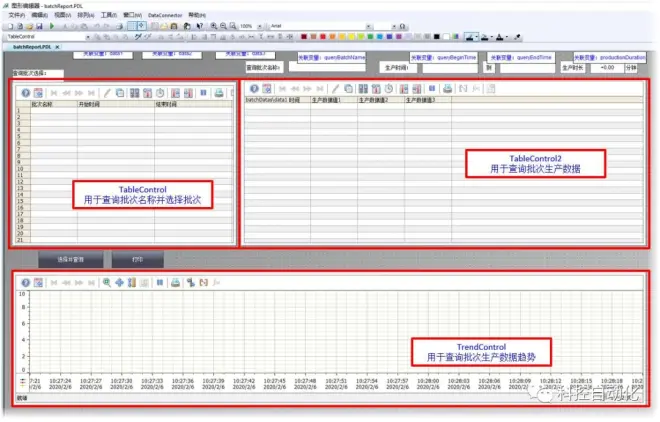Click print icon in TrendControl toolbar
This screenshot has width=660, height=422.
pos(176,283)
